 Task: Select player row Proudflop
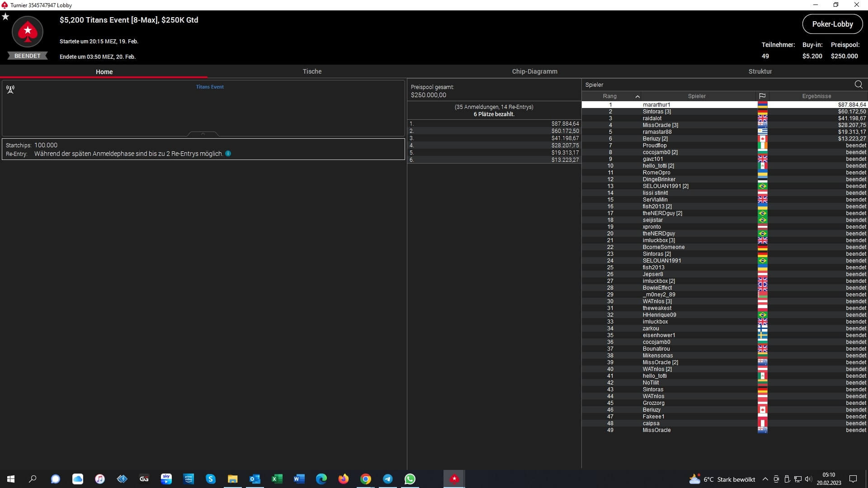(724, 145)
